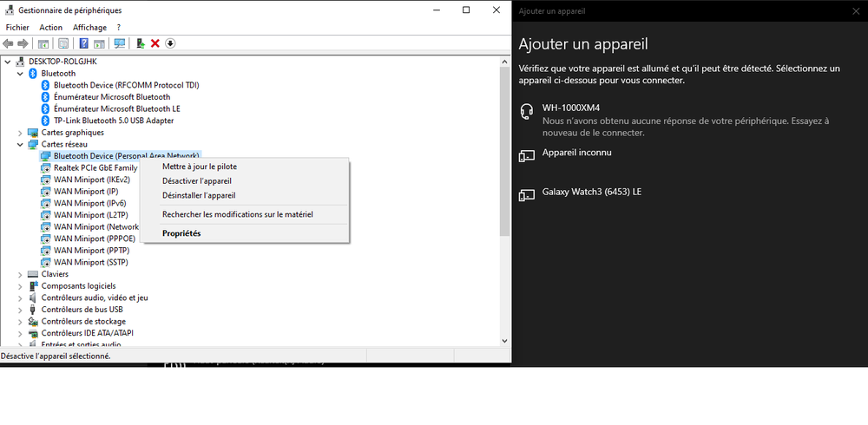Screen dimensions: 868x425
Task: Open Propriétés from the context menu
Action: point(181,233)
